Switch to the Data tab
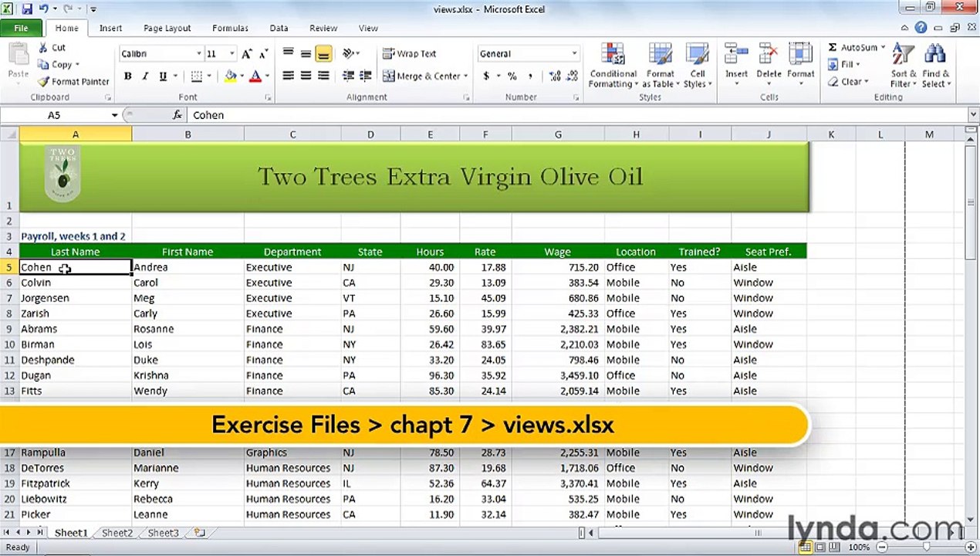The height and width of the screenshot is (556, 980). [279, 28]
